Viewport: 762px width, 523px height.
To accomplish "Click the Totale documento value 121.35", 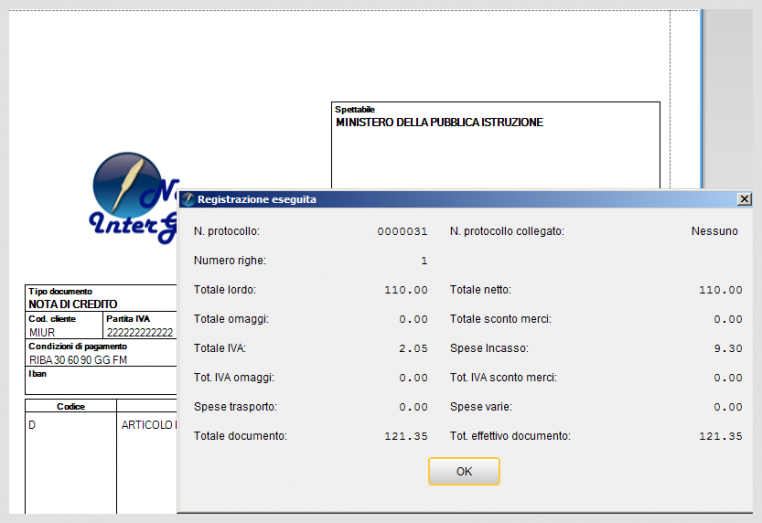I will click(406, 436).
